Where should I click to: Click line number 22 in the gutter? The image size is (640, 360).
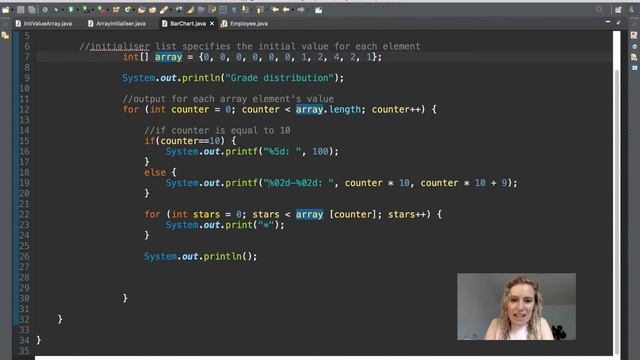click(24, 214)
